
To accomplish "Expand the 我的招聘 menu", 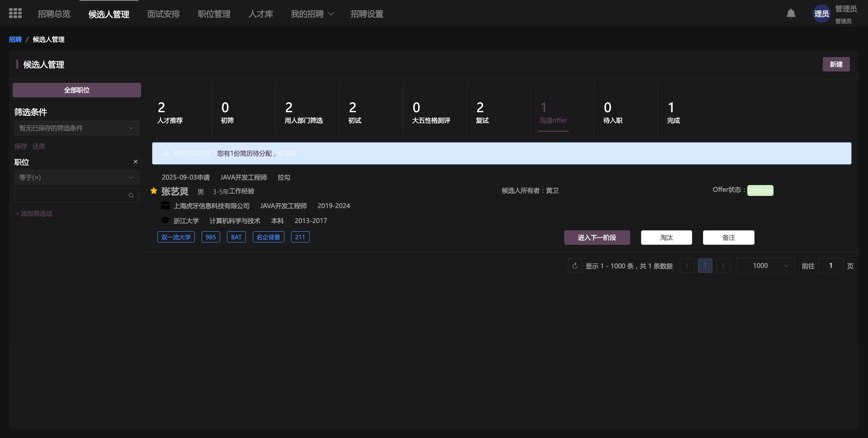I will 312,14.
